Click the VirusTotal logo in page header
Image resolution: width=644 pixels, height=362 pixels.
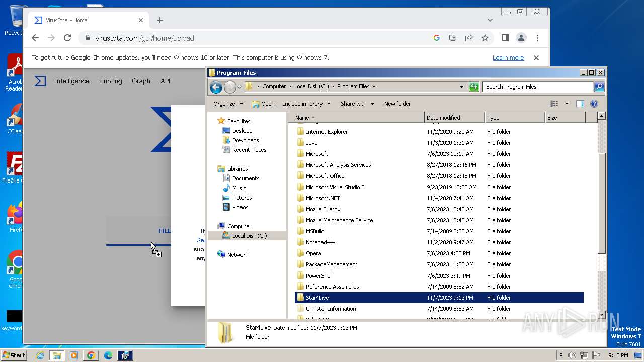(x=40, y=81)
